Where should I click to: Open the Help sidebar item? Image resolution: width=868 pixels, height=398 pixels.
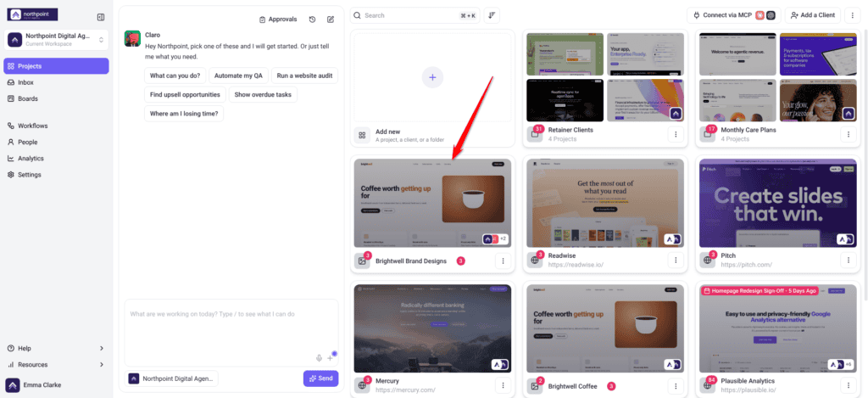57,349
